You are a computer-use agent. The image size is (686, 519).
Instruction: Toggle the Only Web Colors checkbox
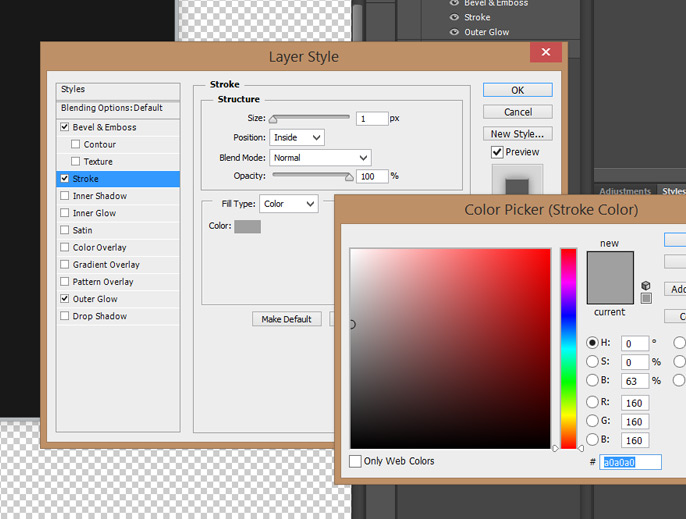pyautogui.click(x=356, y=461)
